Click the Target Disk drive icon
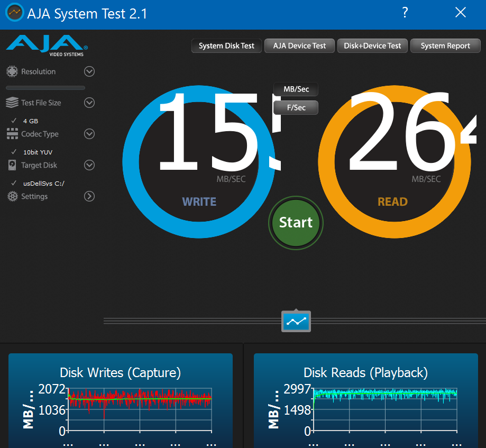This screenshot has width=486, height=448. click(x=12, y=165)
